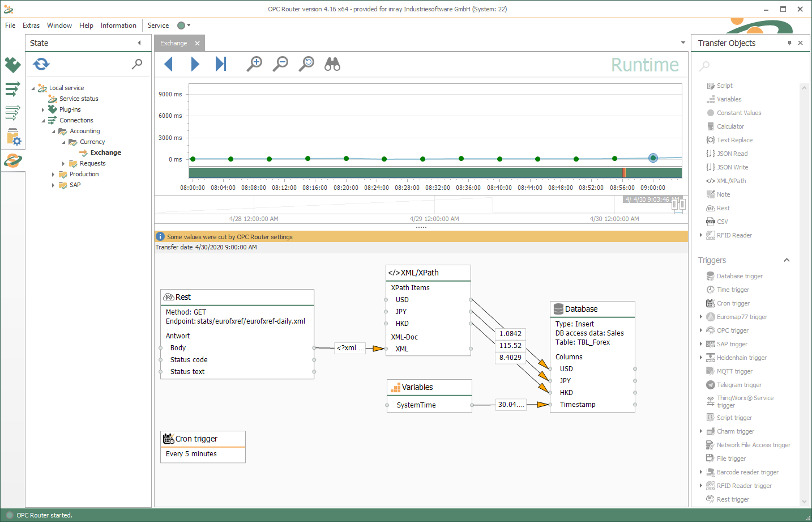Toggle the pin on Transfer Objects panel
The image size is (812, 522).
coord(789,43)
